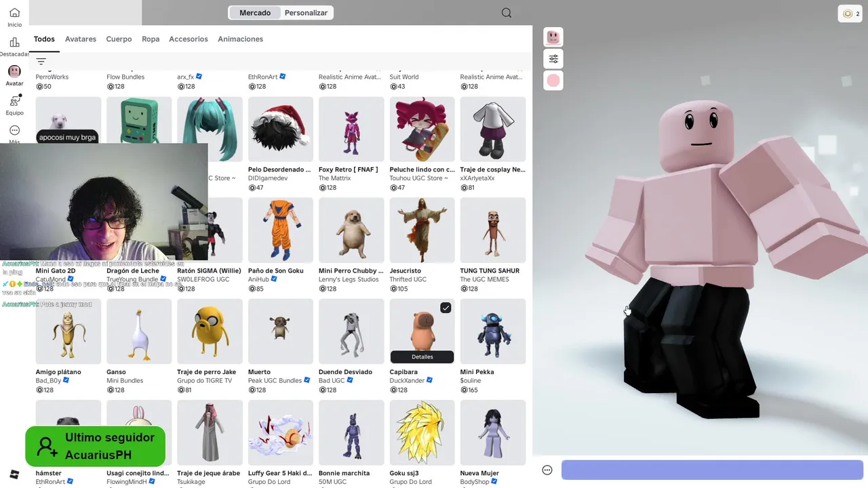
Task: Click the Lenny's Legs Studios creator link
Action: coord(349,279)
